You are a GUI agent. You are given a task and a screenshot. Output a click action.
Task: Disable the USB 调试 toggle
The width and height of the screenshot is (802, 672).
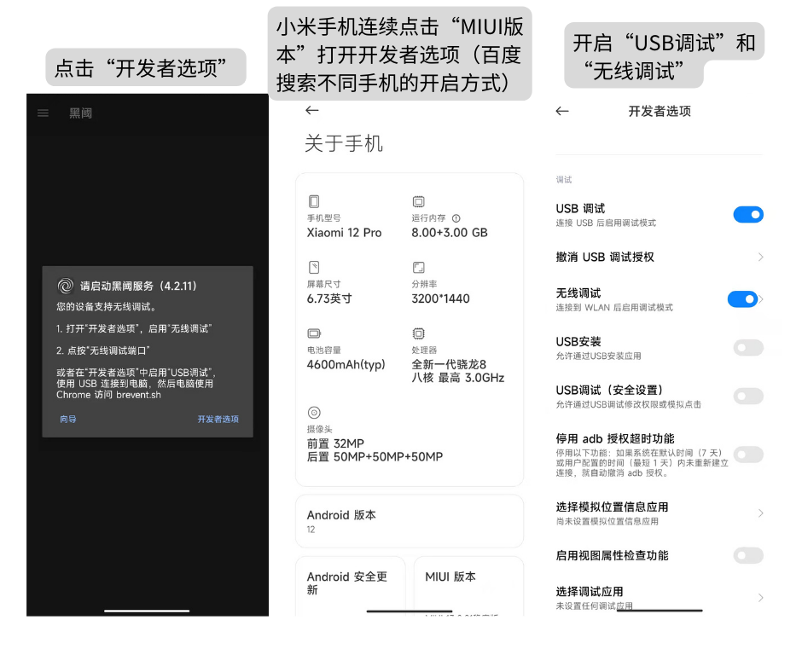coord(748,214)
